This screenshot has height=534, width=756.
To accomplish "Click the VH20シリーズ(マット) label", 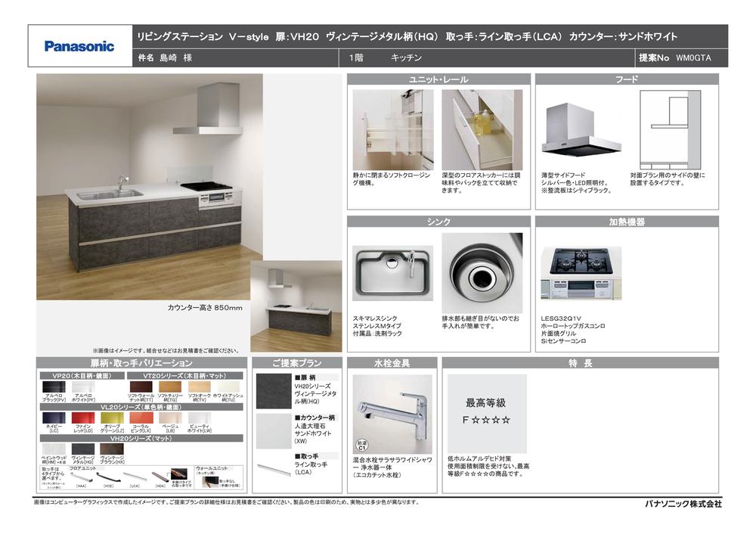I will (142, 439).
